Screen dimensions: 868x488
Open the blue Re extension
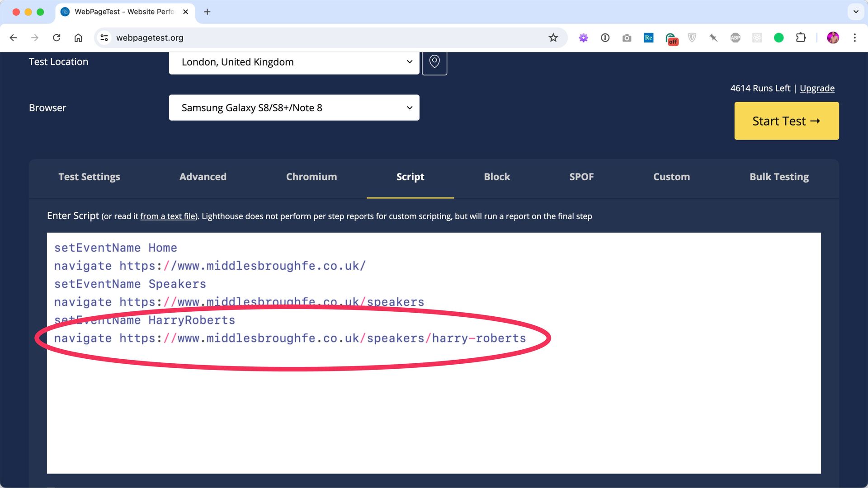[648, 38]
